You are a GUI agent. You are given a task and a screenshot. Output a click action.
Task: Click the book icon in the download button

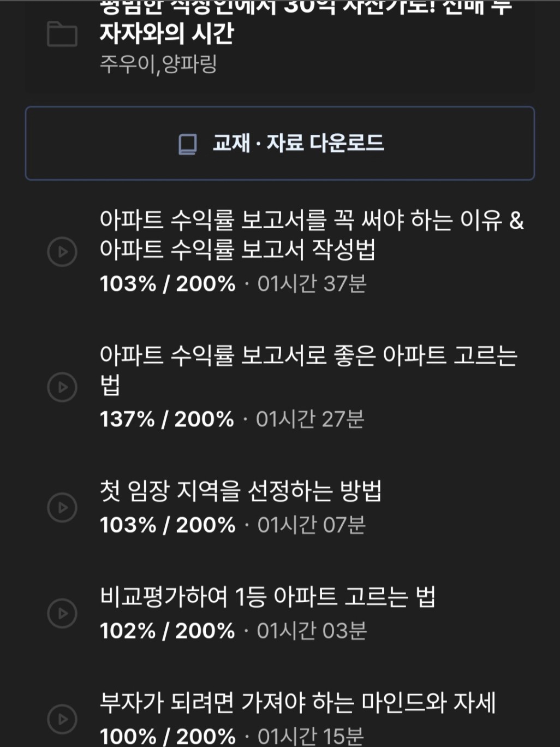pos(188,144)
